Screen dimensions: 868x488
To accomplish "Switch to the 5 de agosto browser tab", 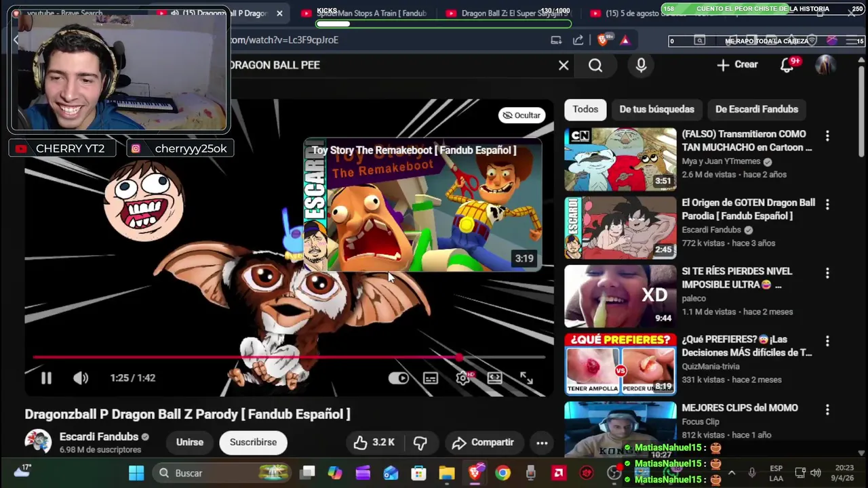I will pos(644,14).
